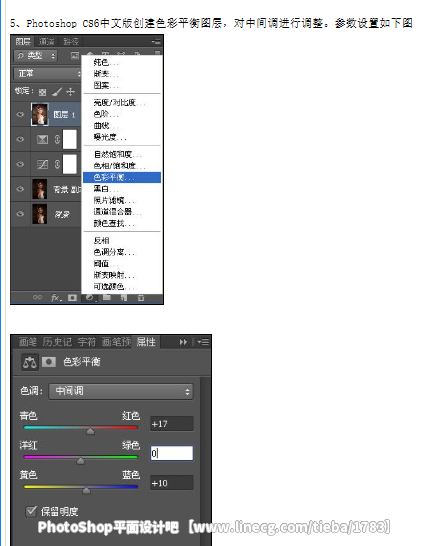Screen dimensions: 446x546
Task: Switch to the 属性 tab
Action: pyautogui.click(x=146, y=342)
